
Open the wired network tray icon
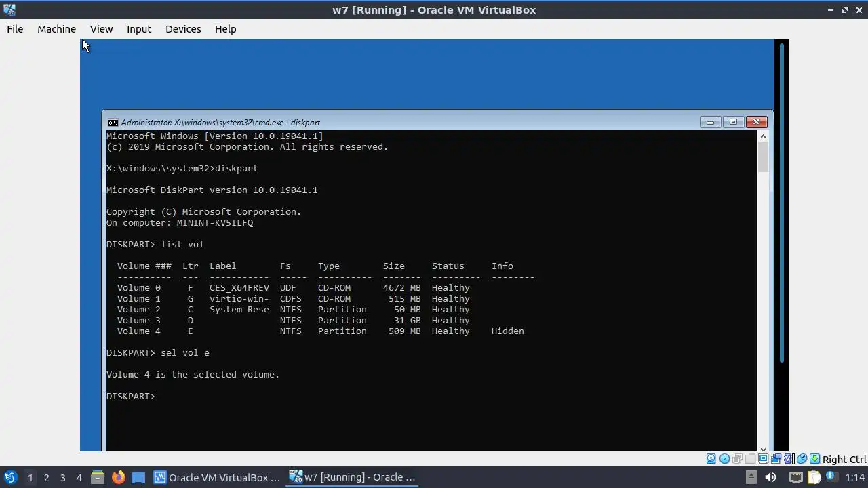tap(796, 477)
